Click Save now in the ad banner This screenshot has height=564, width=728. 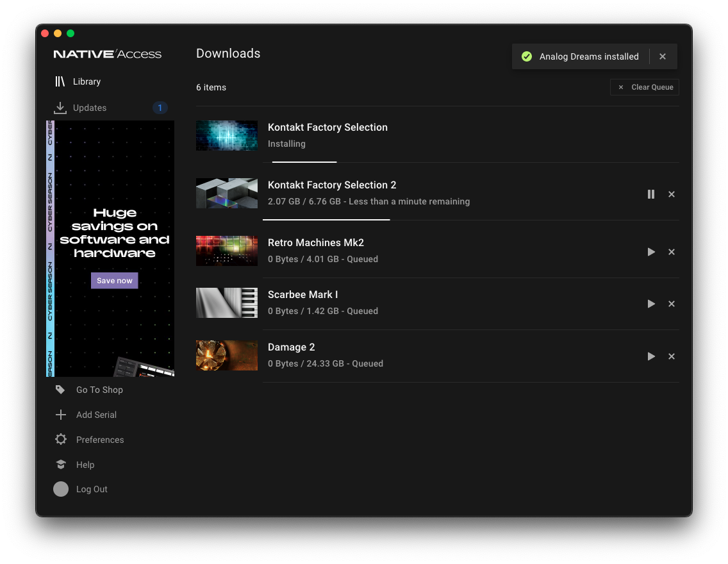(114, 280)
